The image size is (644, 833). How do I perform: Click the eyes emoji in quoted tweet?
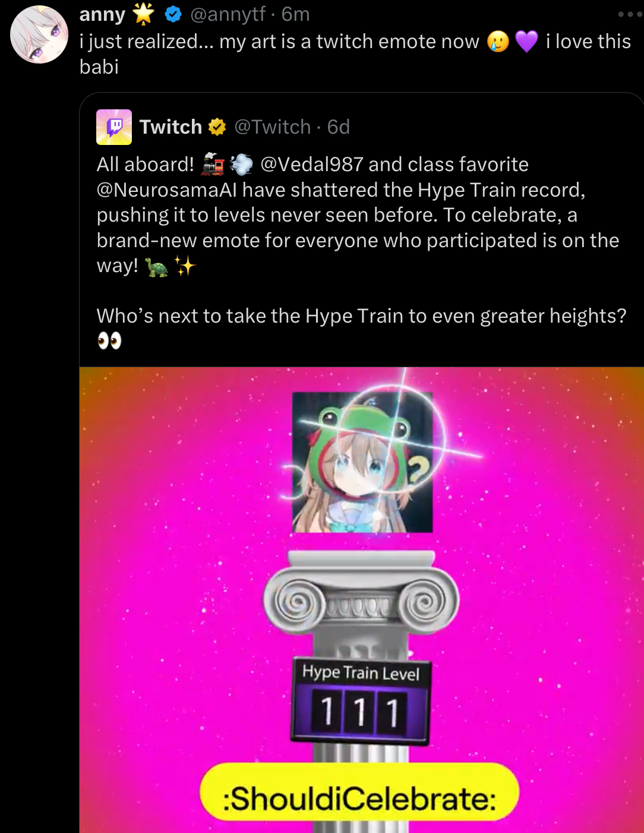tap(109, 341)
